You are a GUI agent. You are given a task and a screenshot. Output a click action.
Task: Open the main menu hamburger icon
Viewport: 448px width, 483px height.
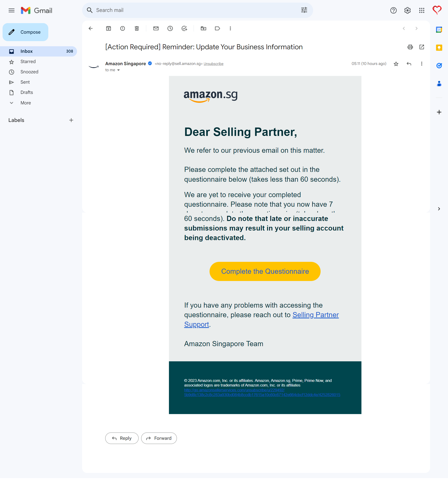point(11,11)
